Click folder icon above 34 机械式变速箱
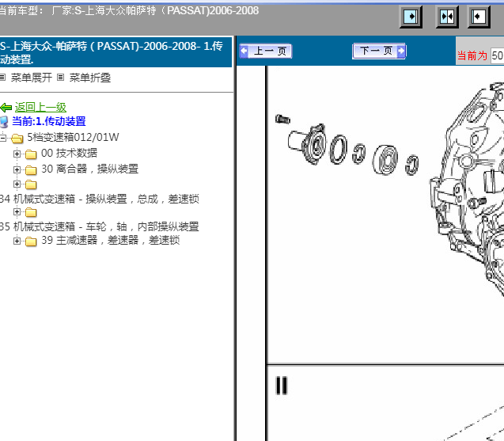This screenshot has width=504, height=441. [31, 184]
